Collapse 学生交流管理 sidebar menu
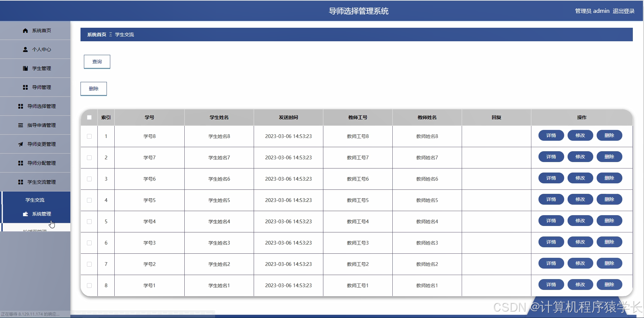Viewport: 644px width, 318px height. pos(35,182)
